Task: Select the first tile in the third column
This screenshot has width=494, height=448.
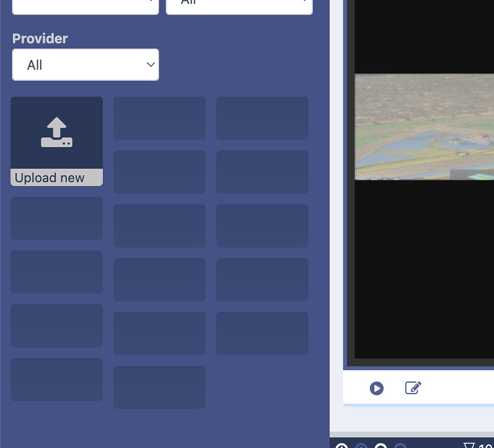Action: 262,118
